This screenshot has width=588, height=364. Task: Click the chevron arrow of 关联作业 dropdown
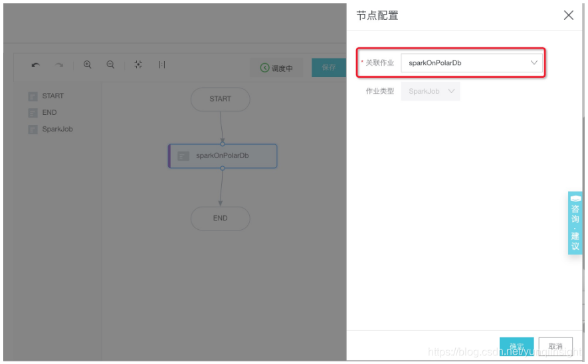(x=534, y=62)
